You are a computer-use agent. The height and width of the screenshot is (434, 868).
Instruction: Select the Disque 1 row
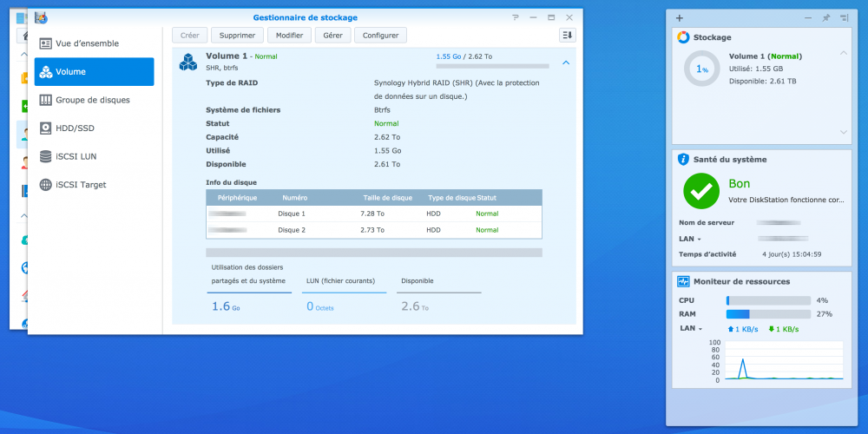[x=374, y=214]
